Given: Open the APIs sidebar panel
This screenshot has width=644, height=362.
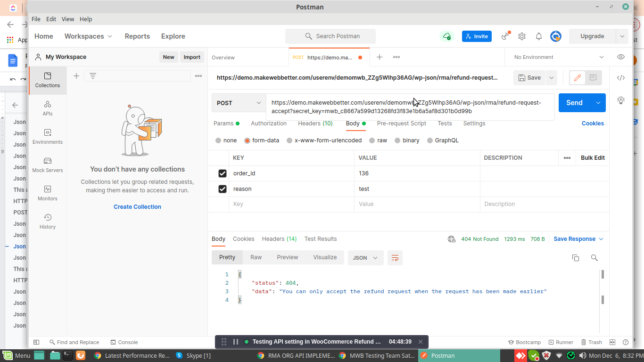Looking at the screenshot, I should 48,108.
